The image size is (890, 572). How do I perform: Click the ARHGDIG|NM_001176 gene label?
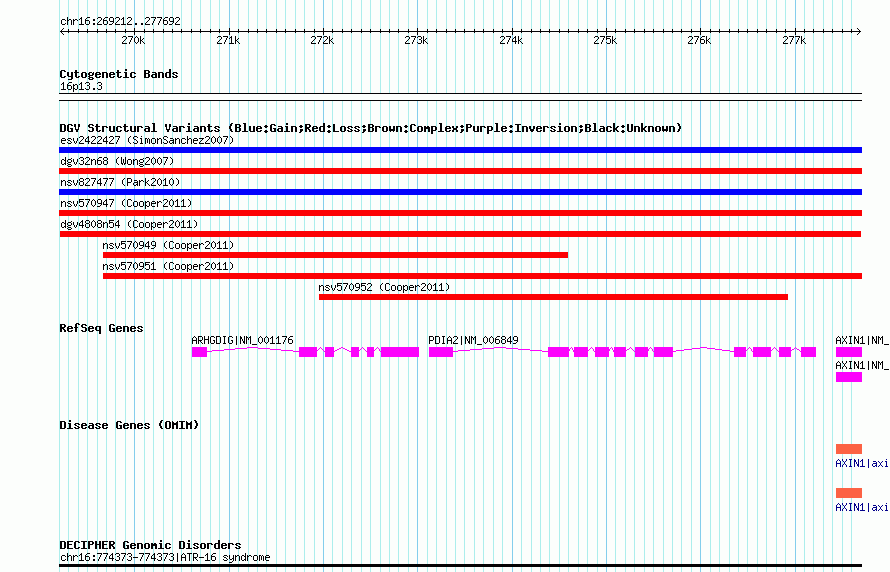tap(242, 340)
